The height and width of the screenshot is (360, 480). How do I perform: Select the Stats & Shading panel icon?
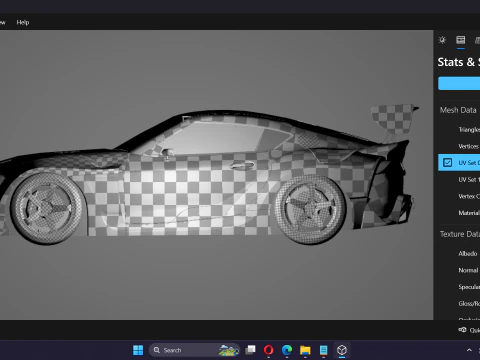461,40
